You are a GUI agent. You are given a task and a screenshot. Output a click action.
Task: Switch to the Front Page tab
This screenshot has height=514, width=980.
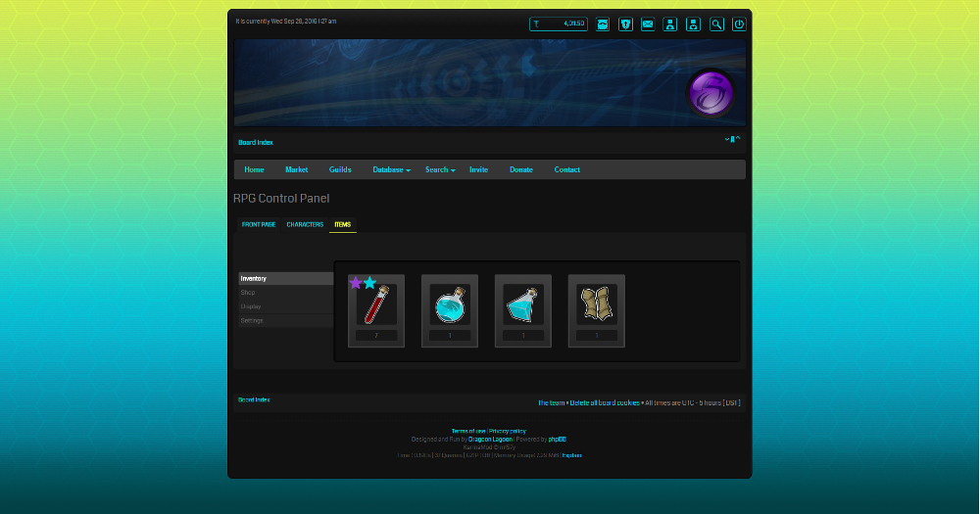click(259, 225)
